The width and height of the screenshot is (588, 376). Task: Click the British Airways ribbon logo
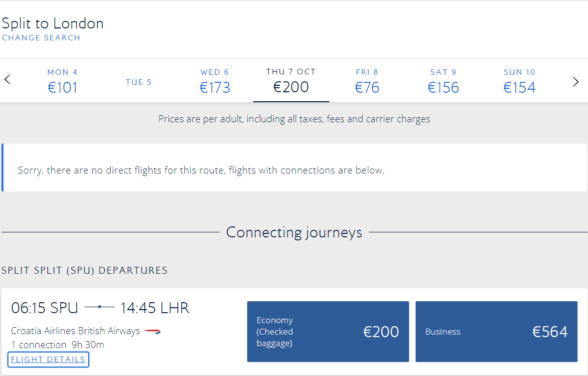[x=152, y=331]
